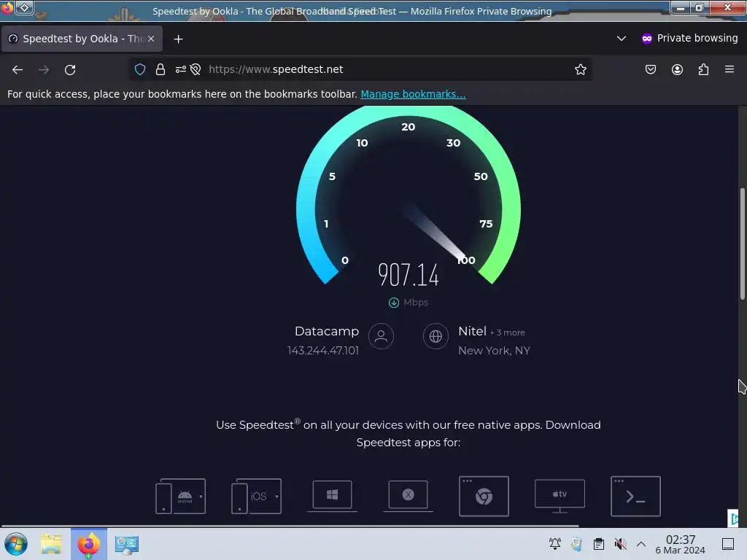Open the macOS Speedtest app icon
The image size is (747, 560).
pos(409,496)
